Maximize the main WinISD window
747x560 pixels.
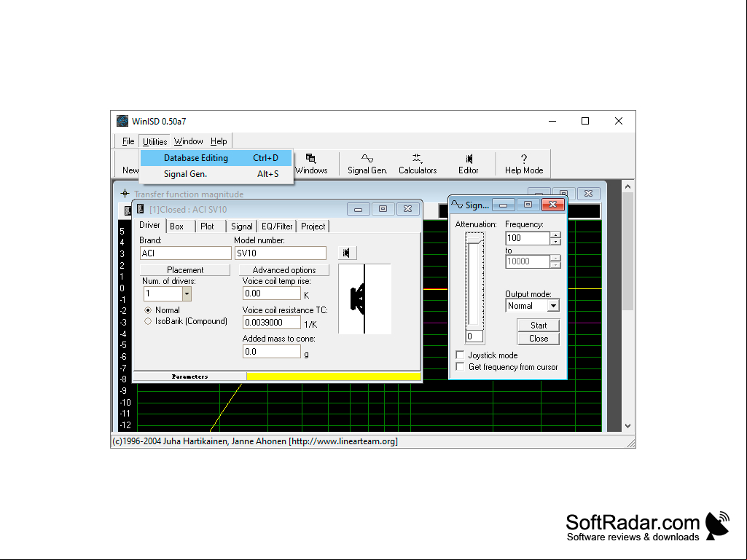[585, 121]
